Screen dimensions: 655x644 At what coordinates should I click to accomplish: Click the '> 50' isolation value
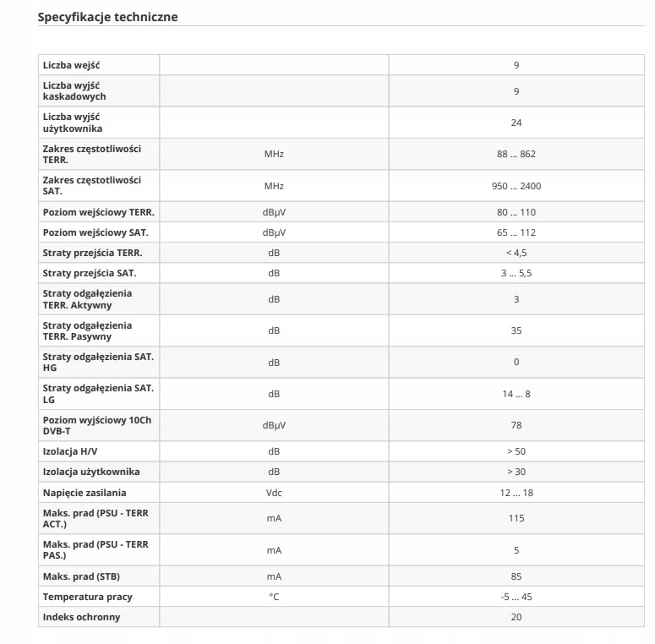516,451
